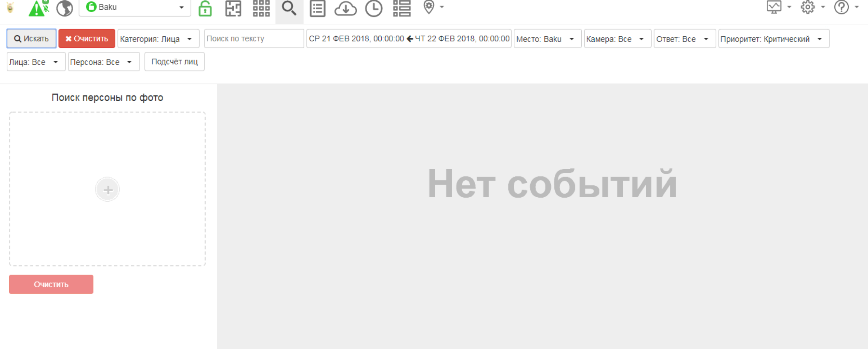Open the floor plan layout icon
Viewport: 868px width, 349px height.
pos(233,8)
